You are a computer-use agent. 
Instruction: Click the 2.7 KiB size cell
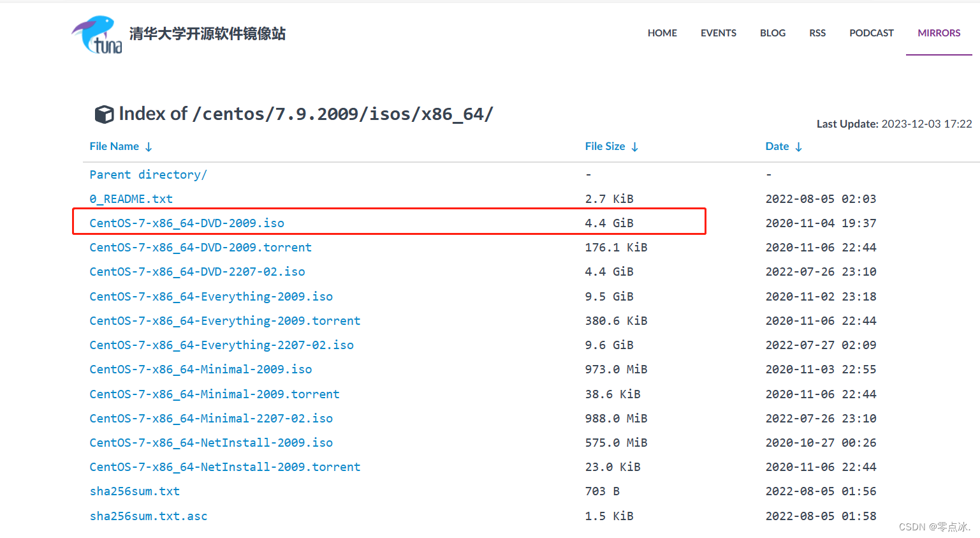[x=610, y=199]
